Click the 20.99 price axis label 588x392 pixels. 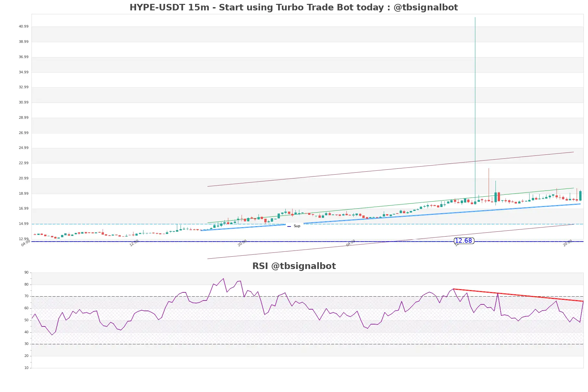pyautogui.click(x=24, y=178)
